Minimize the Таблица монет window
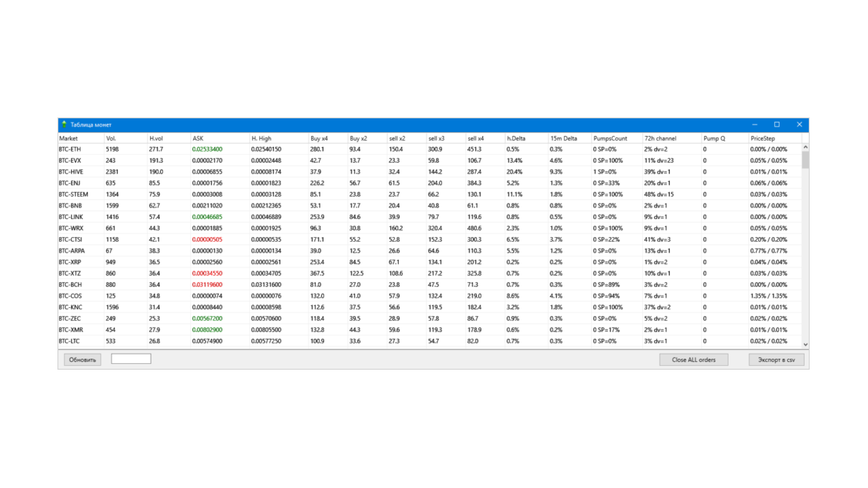Image resolution: width=868 pixels, height=488 pixels. point(755,125)
